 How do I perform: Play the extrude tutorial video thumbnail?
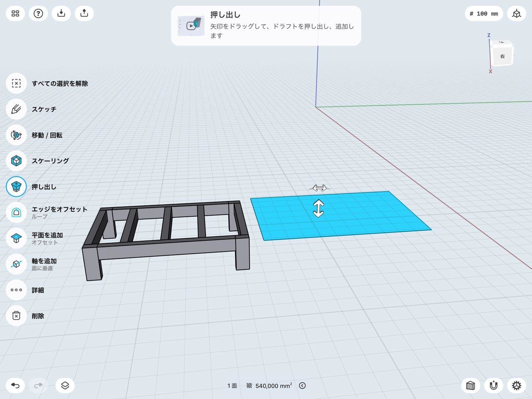coord(191,26)
